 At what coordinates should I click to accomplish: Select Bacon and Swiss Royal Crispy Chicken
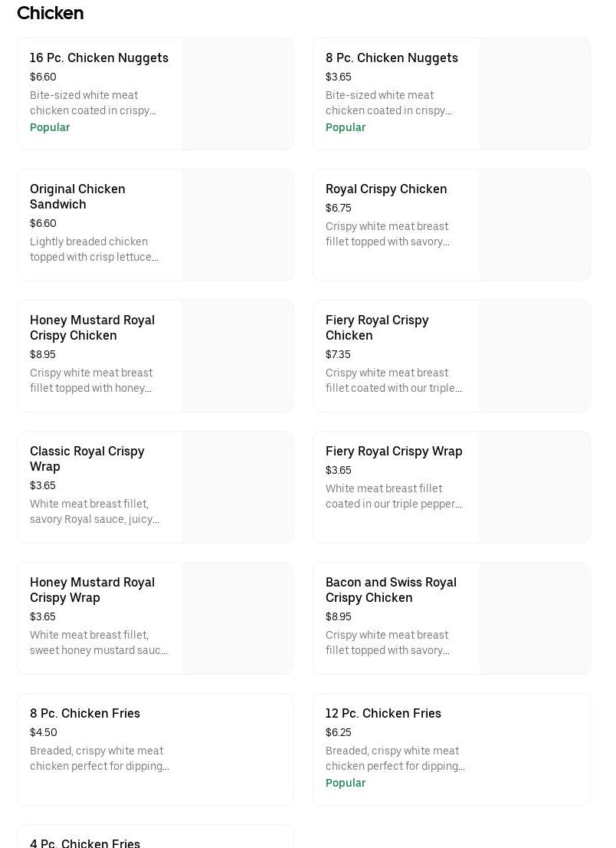[x=452, y=618]
